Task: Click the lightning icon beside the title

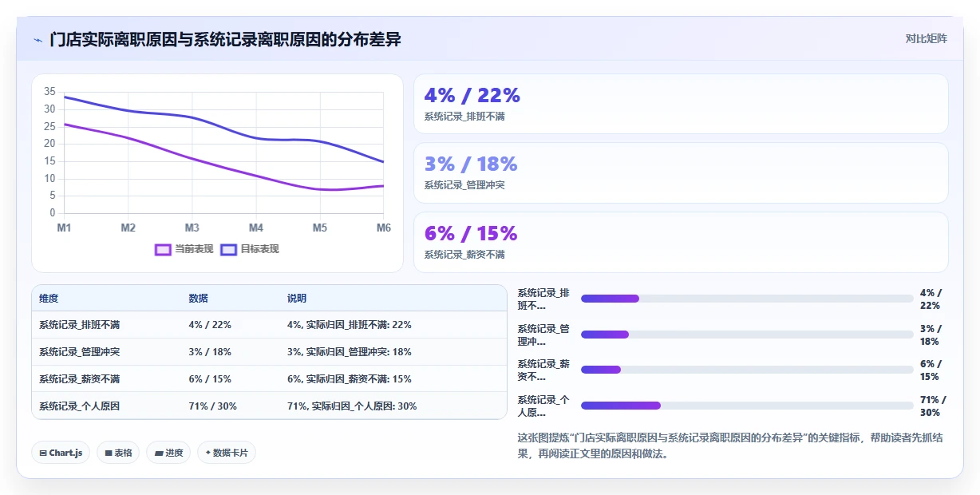Action: click(38, 40)
